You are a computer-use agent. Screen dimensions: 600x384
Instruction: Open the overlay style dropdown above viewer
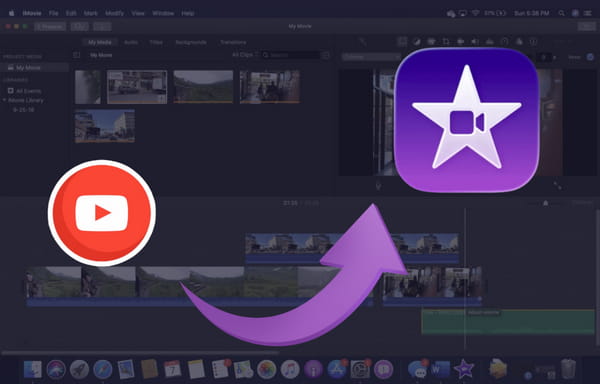[371, 57]
